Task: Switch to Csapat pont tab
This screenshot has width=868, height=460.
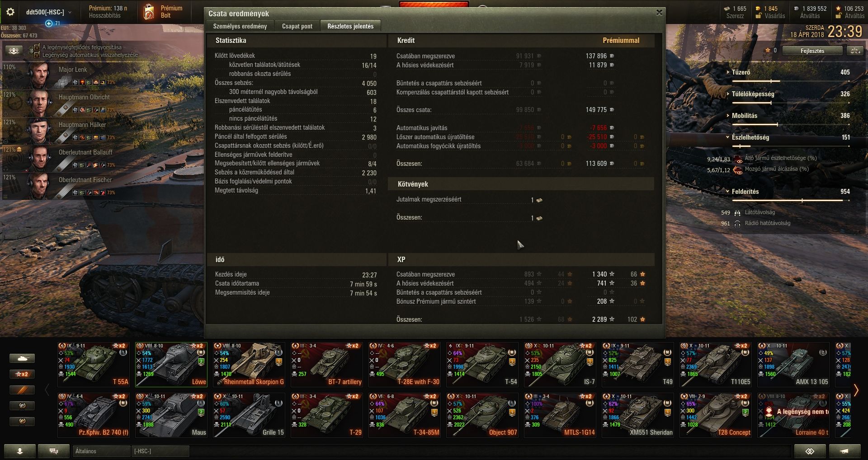Action: 297,26
